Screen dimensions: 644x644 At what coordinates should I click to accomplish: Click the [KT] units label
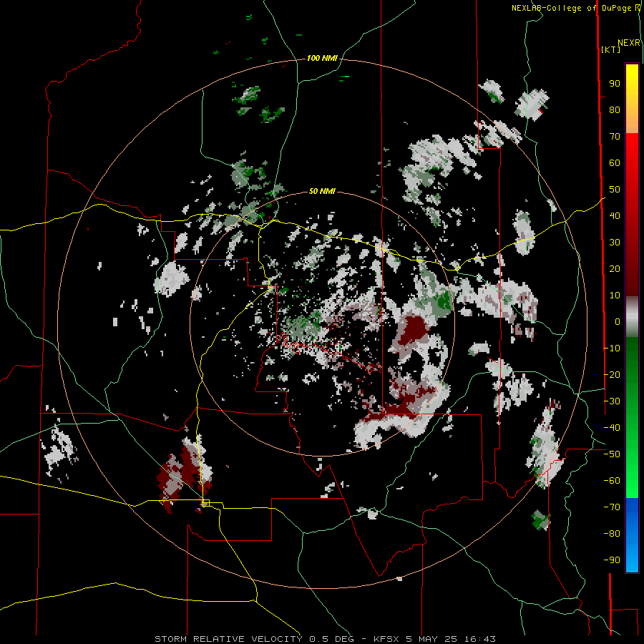click(x=610, y=49)
